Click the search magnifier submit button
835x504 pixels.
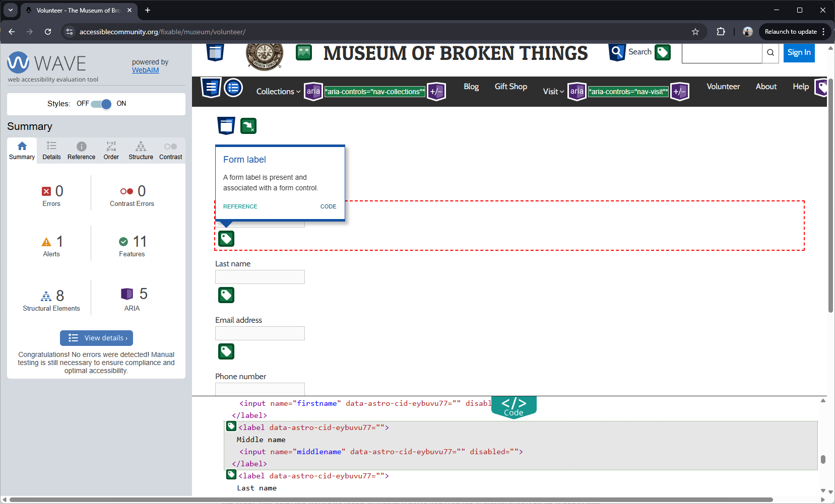770,52
